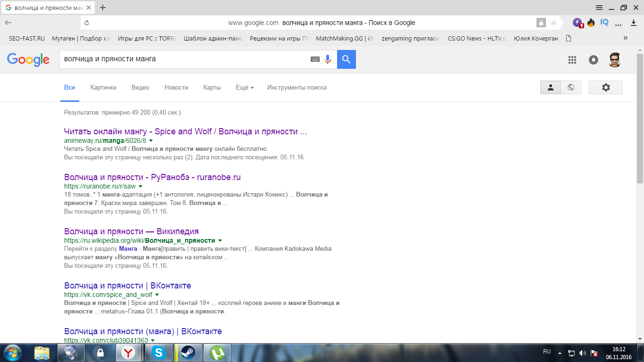This screenshot has width=644, height=362.
Task: Open the animeway Spice and Wolf manga result
Action: pos(185,132)
